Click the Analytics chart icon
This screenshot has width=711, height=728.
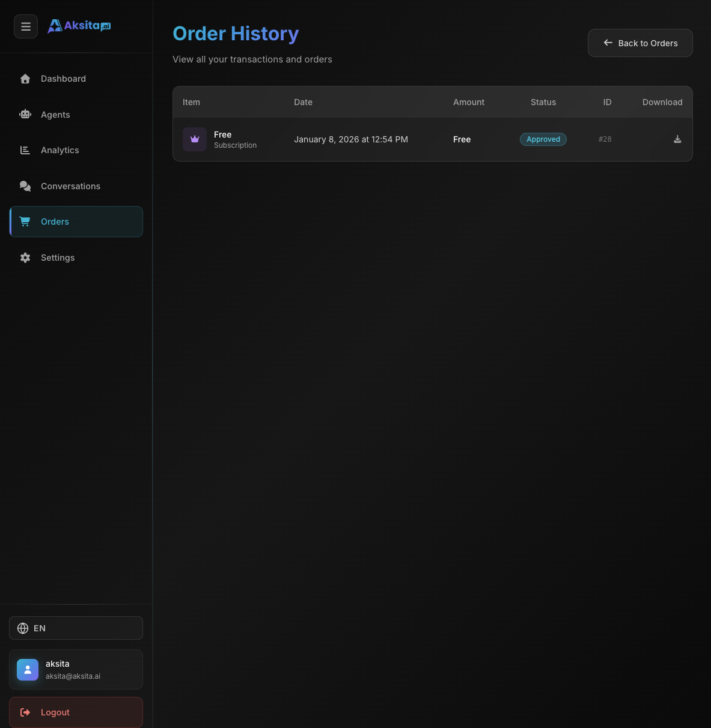[25, 150]
